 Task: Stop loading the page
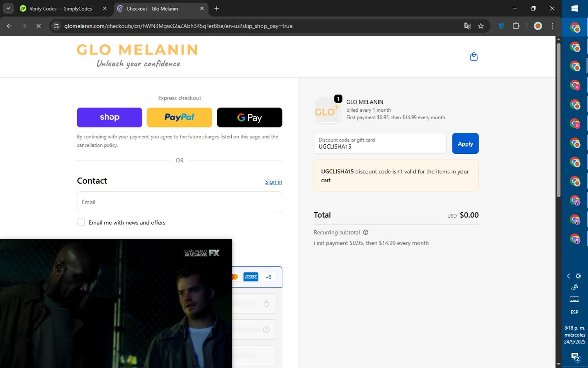[x=38, y=26]
